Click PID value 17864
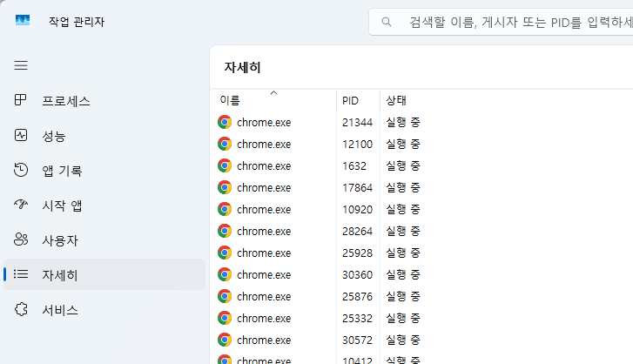 click(357, 187)
